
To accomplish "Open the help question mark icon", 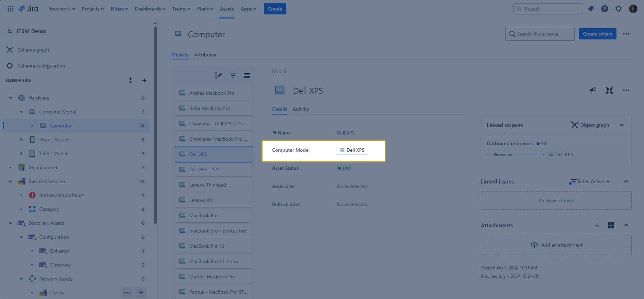I will coord(605,8).
